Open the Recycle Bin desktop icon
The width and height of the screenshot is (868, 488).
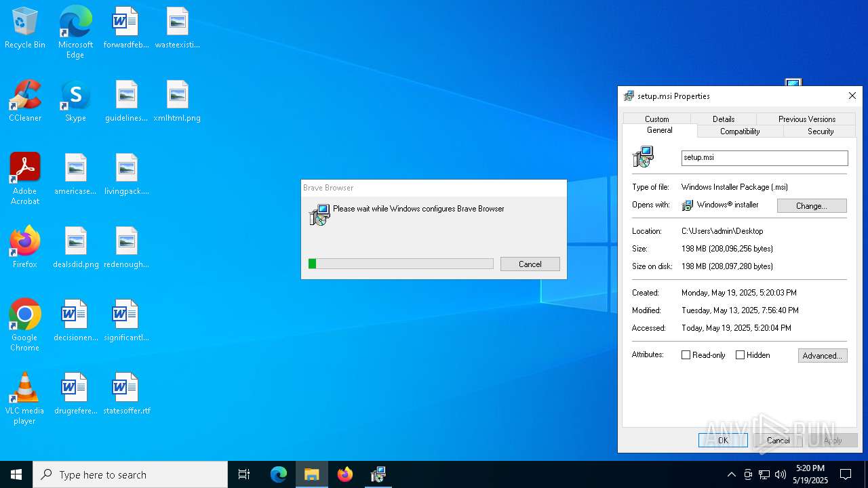[x=25, y=28]
